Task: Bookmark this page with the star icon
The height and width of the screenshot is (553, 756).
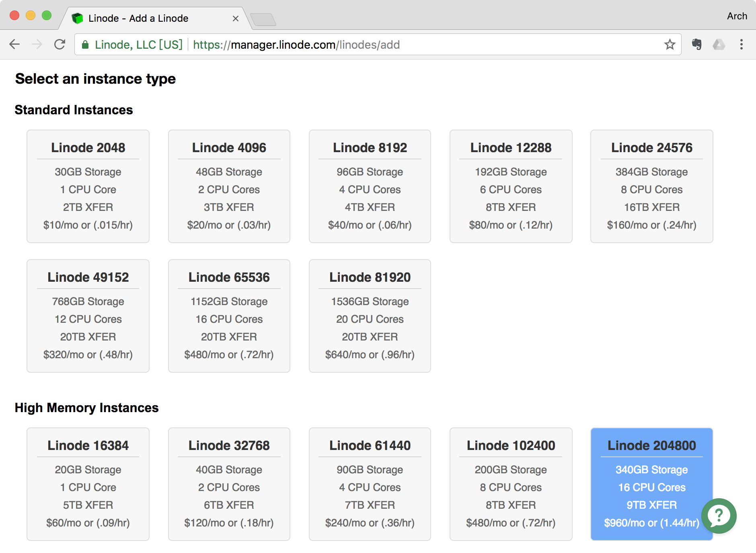Action: [x=670, y=44]
